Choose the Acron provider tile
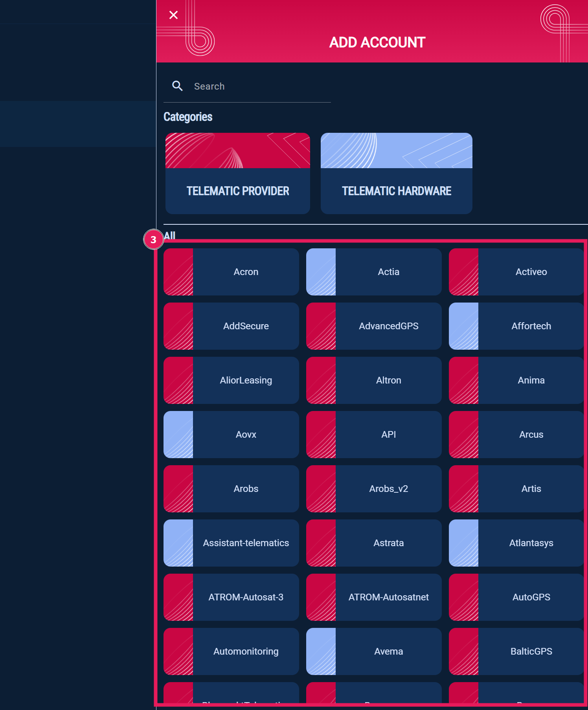The image size is (588, 710). [x=246, y=272]
